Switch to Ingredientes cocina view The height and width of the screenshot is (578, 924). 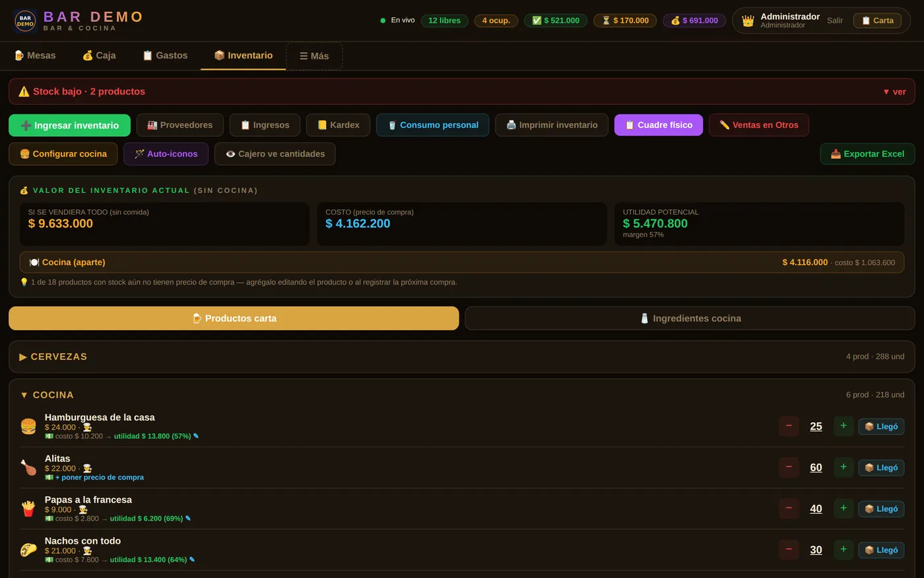[690, 318]
